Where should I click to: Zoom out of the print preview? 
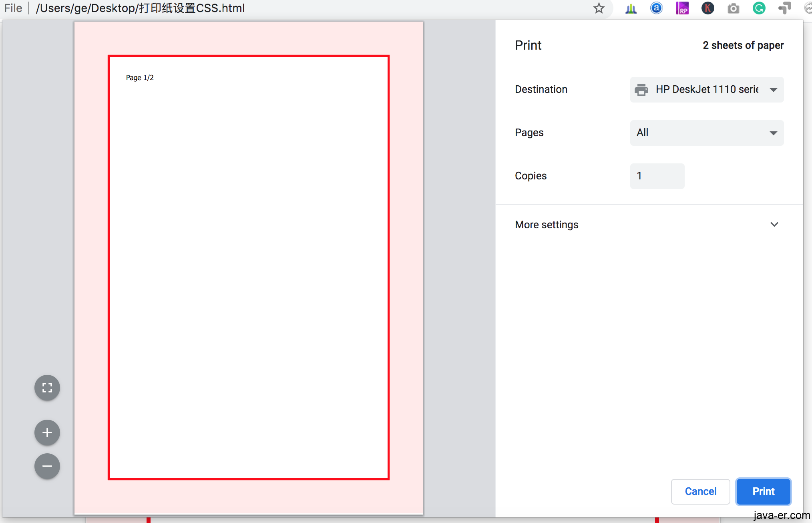click(47, 466)
